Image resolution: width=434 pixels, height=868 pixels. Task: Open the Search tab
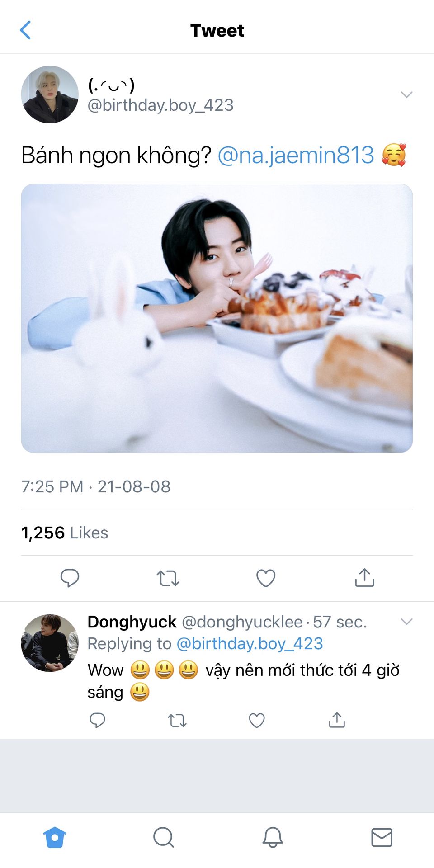coord(163,837)
